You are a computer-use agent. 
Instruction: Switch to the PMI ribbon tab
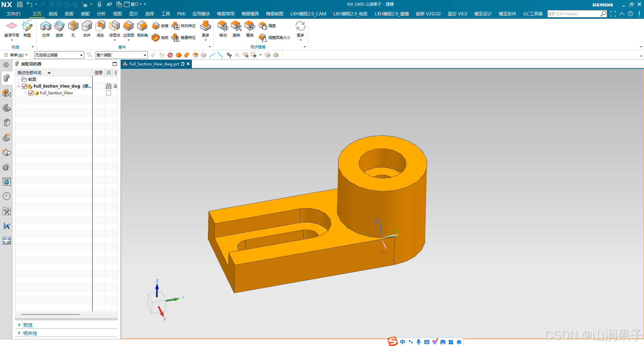[x=181, y=14]
